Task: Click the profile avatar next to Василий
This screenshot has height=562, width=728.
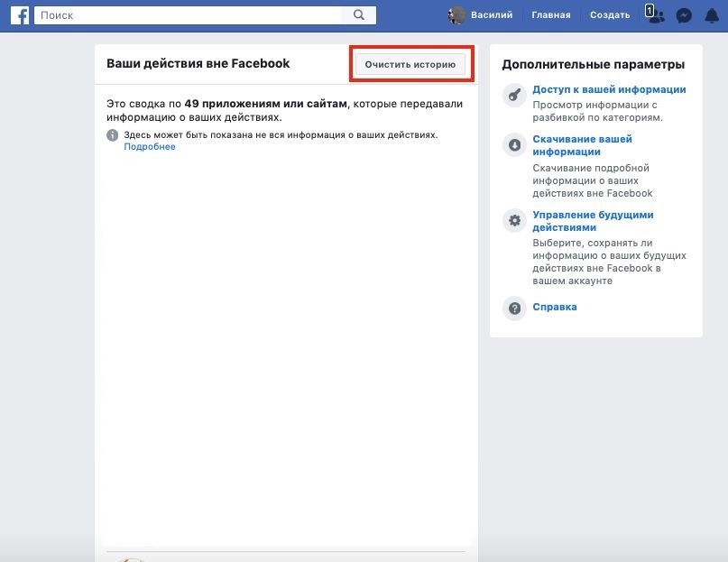Action: tap(457, 15)
